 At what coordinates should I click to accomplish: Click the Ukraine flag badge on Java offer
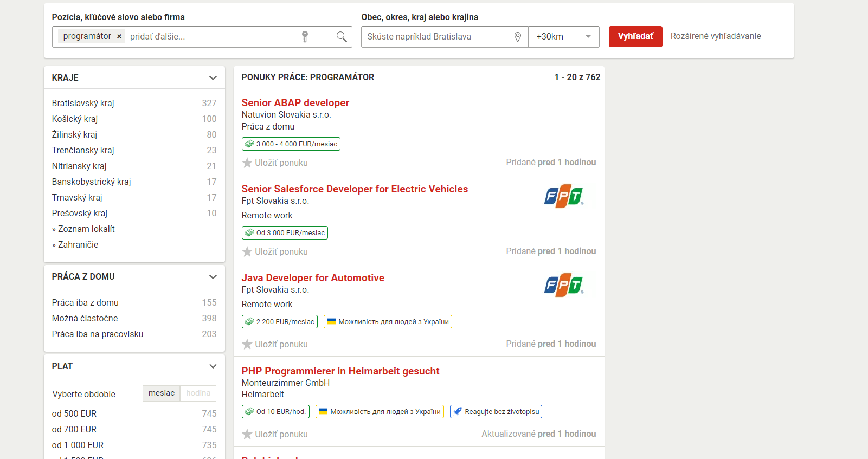click(x=388, y=322)
